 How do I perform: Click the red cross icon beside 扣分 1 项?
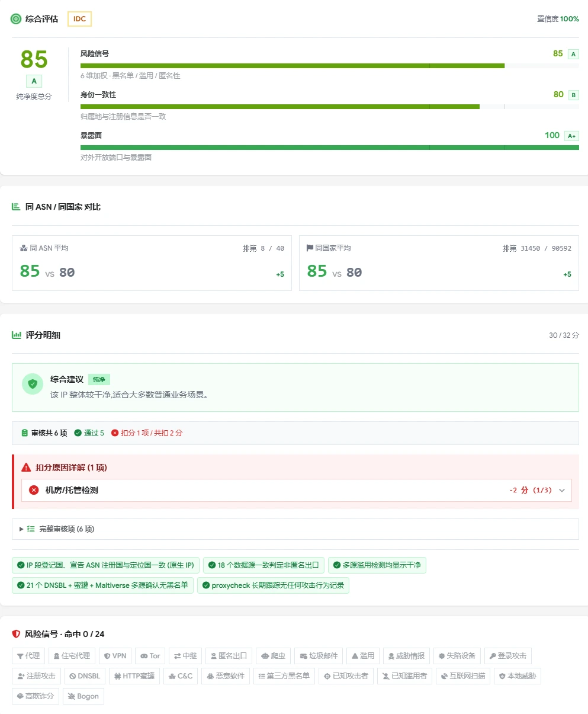[x=115, y=433]
